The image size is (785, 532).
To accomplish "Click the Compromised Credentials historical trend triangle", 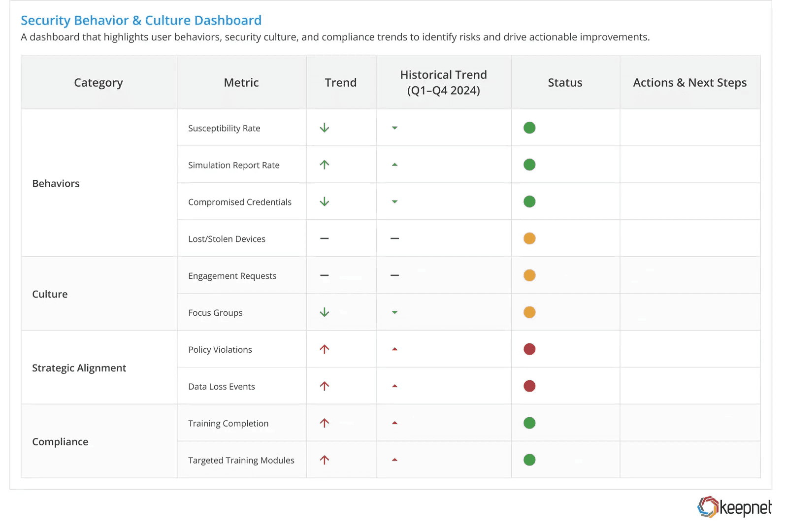I will click(x=394, y=202).
